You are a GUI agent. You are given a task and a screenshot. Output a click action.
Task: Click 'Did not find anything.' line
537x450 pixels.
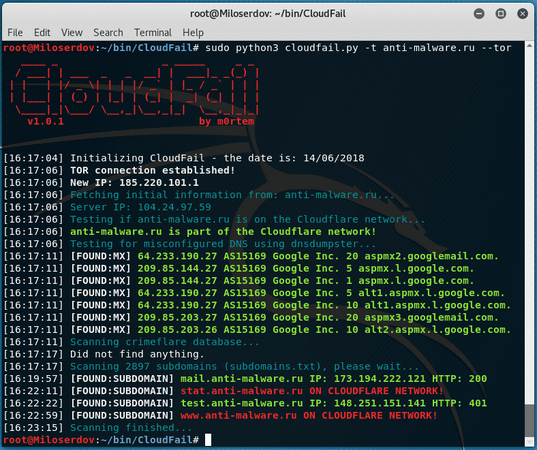[137, 354]
